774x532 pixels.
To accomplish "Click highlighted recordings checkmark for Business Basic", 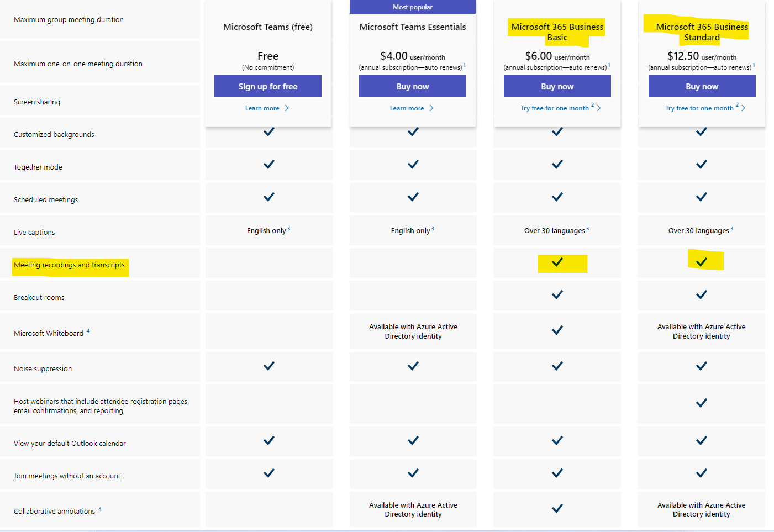I will point(557,262).
